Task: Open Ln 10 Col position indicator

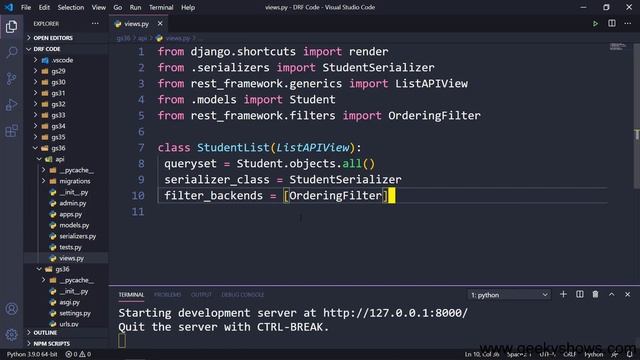Action: [x=482, y=354]
